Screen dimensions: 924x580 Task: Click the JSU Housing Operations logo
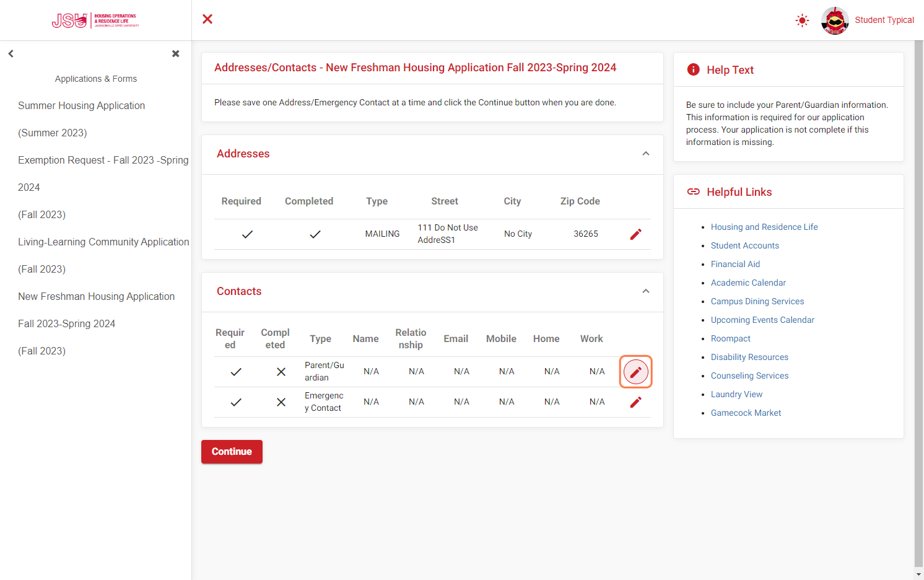click(95, 20)
